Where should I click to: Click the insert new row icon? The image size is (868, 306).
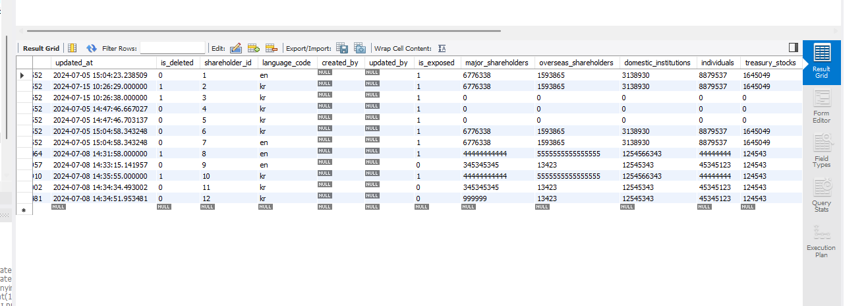[x=254, y=48]
